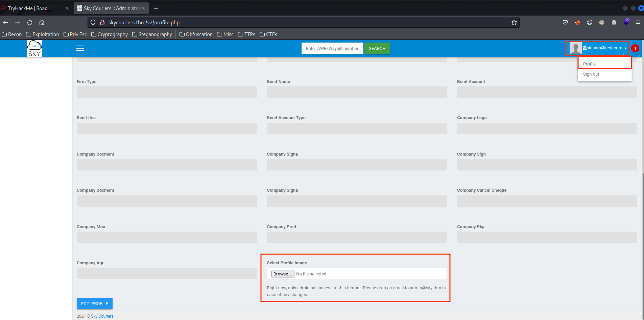
Task: Open the Misc bookmarks folder
Action: point(225,34)
